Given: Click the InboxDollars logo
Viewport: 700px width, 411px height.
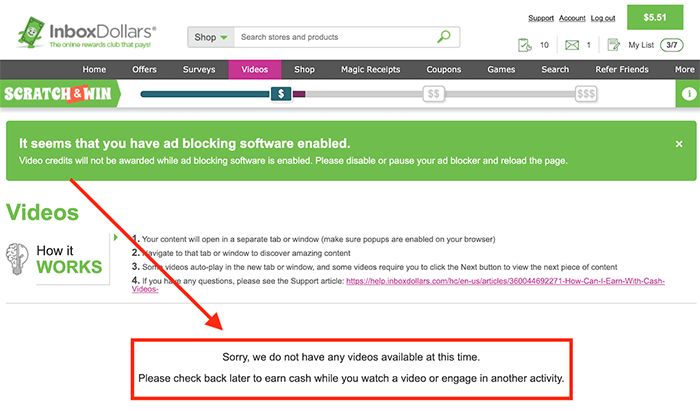Looking at the screenshot, I should coord(87,32).
